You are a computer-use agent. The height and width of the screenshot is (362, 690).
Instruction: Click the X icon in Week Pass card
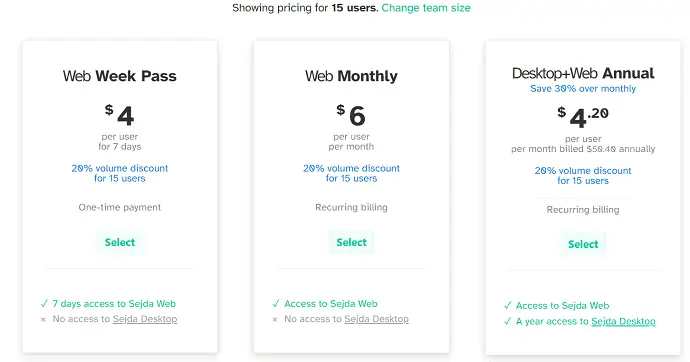[43, 319]
